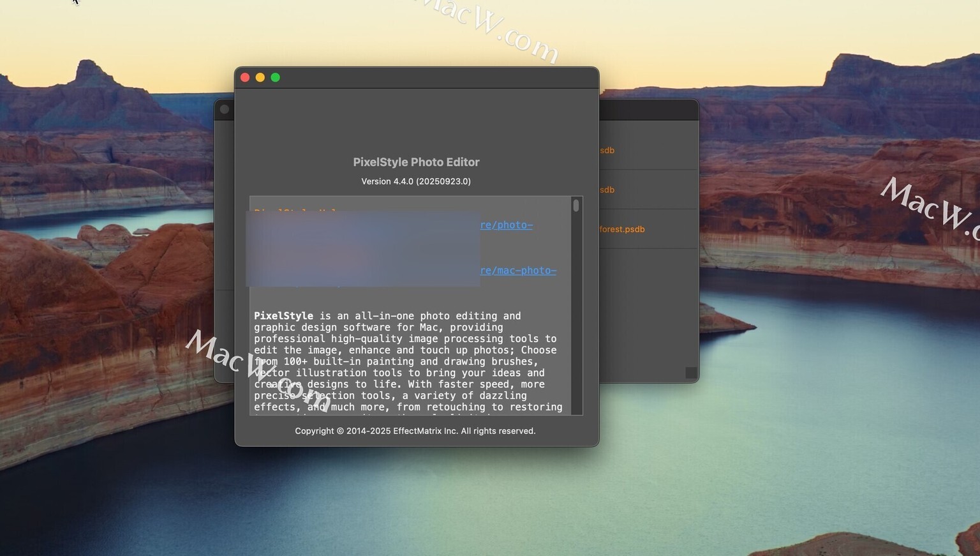Click the green zoom button of about window
Screen dimensions: 980x556
276,77
